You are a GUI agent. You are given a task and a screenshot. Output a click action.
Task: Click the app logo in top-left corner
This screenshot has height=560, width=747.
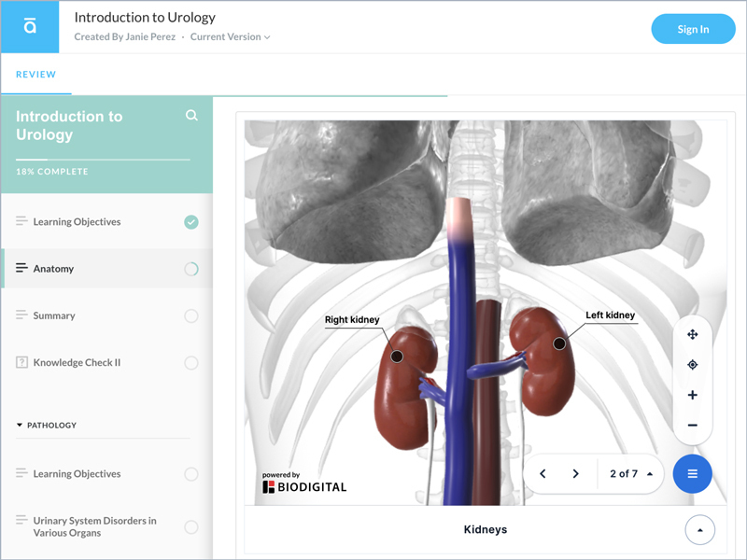[30, 27]
